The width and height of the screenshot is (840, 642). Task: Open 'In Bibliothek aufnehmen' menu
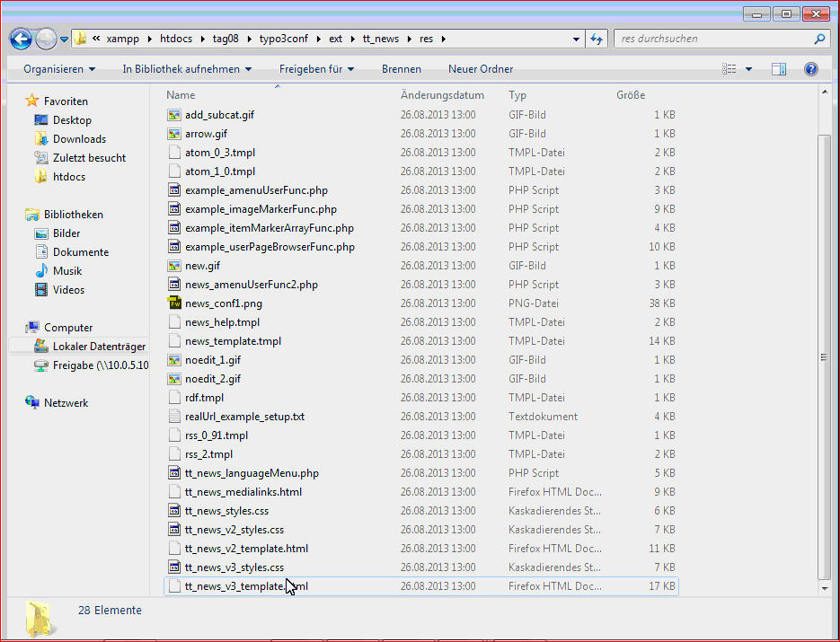187,69
